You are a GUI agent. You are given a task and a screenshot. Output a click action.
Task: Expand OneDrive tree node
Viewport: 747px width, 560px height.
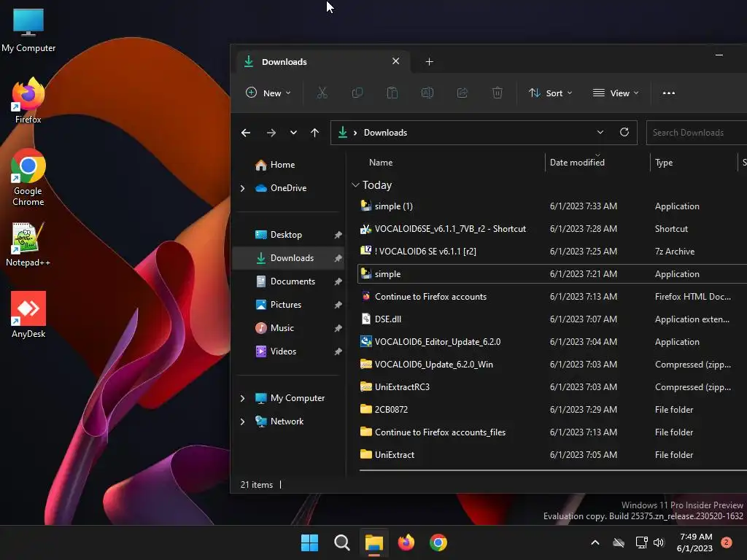[x=242, y=188]
